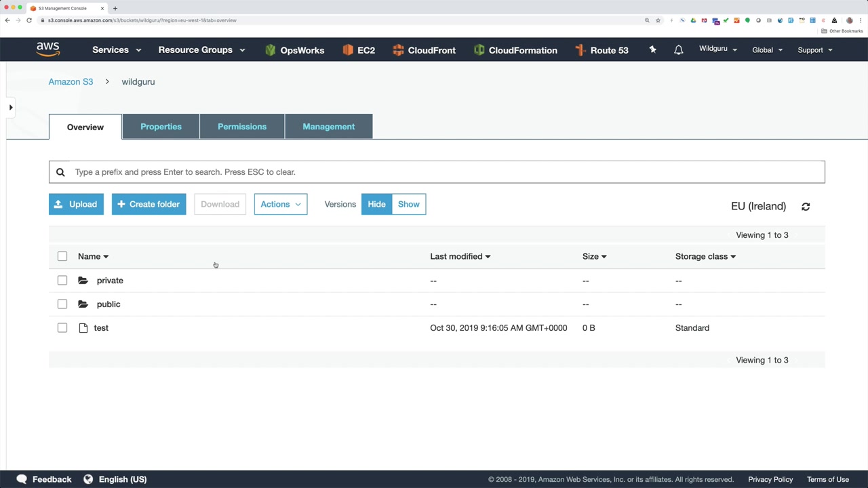Viewport: 868px width, 488px height.
Task: Open a new browser tab
Action: coord(115,8)
